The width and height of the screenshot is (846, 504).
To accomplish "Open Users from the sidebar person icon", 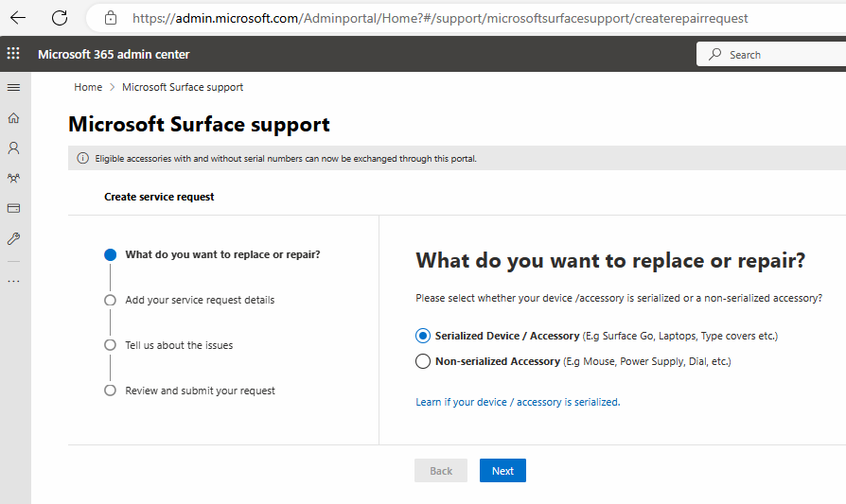I will [x=13, y=148].
